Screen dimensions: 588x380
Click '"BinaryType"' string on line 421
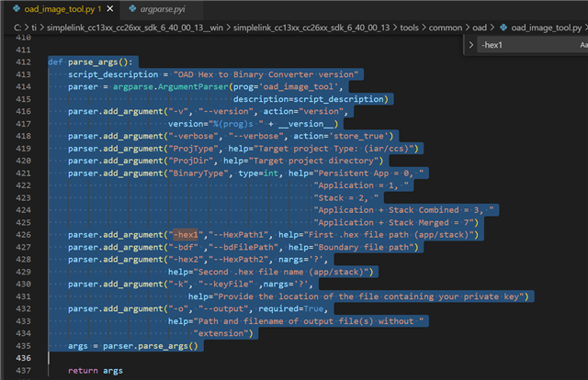(x=198, y=173)
